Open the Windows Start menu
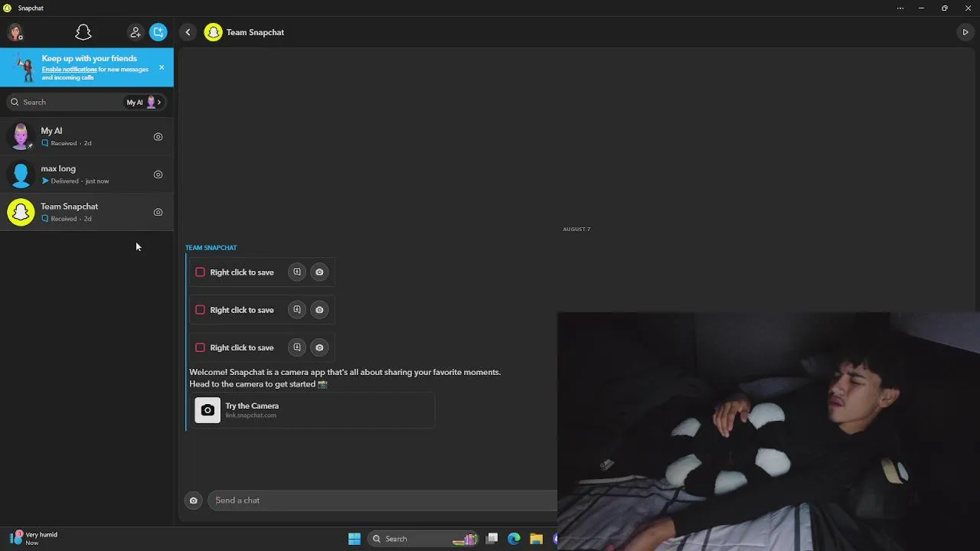This screenshot has height=551, width=980. pos(354,539)
